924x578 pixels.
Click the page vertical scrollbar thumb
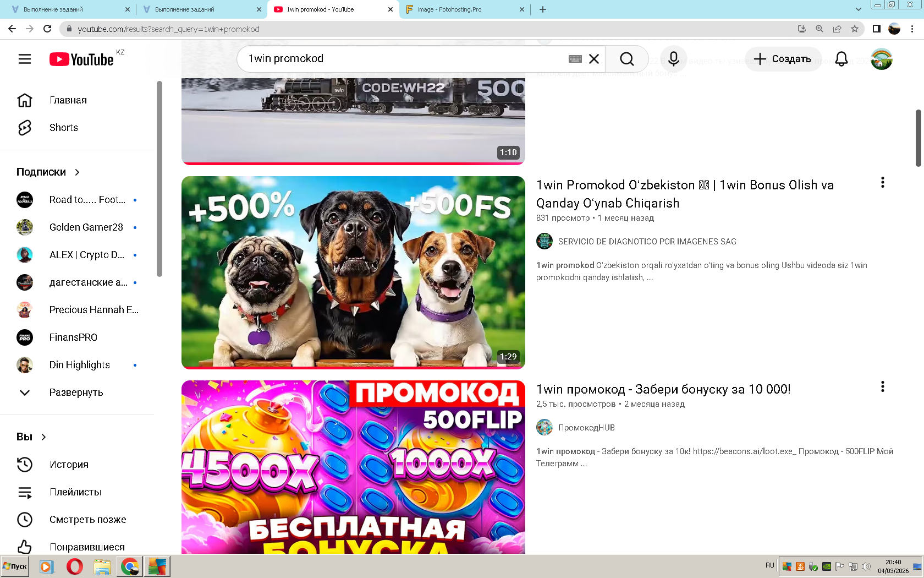[x=918, y=138]
